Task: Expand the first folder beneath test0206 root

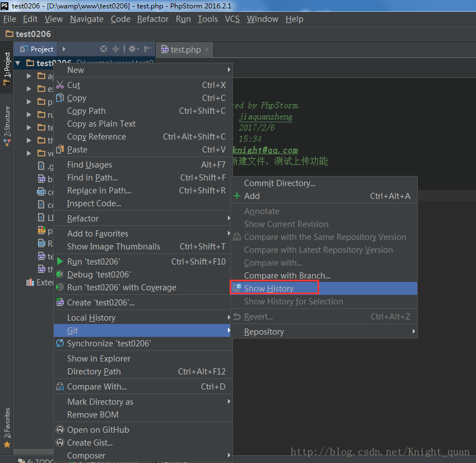Action: pos(29,76)
